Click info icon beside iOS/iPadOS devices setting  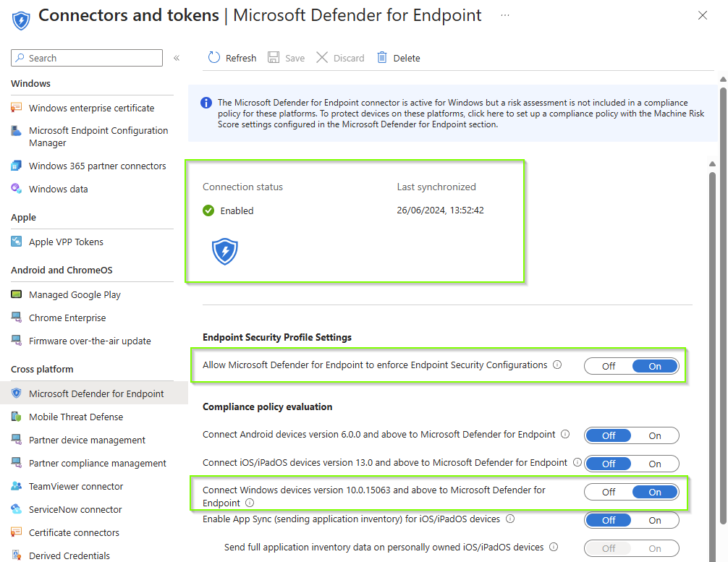click(577, 462)
